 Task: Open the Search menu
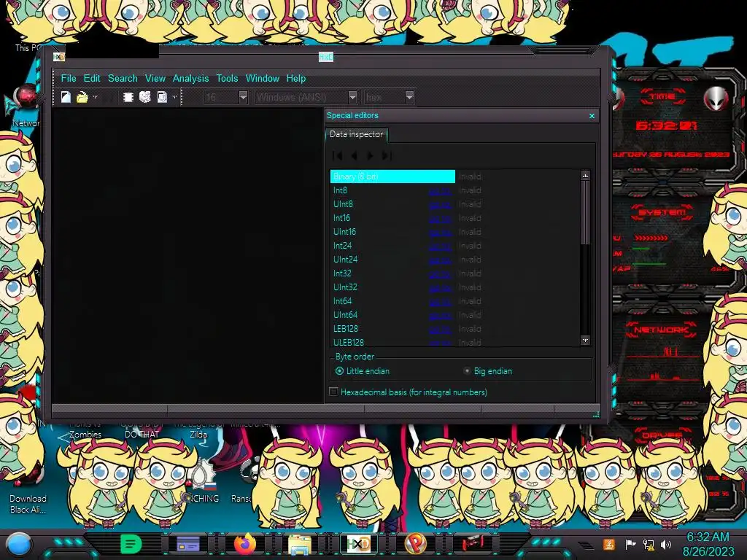[123, 78]
